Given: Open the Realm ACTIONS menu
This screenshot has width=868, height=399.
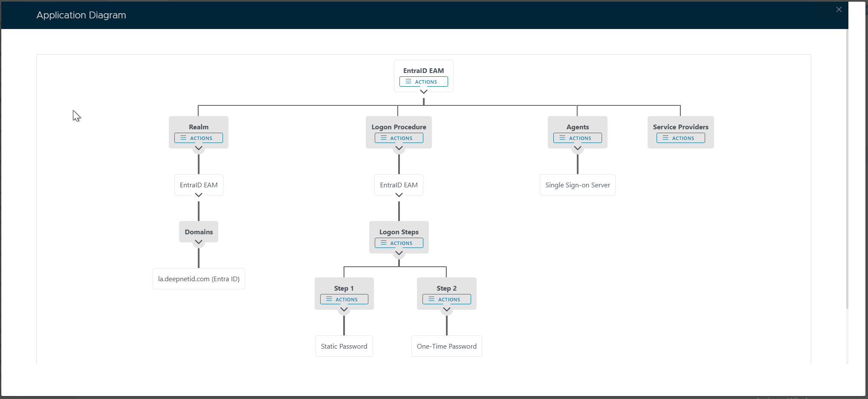Looking at the screenshot, I should tap(198, 138).
